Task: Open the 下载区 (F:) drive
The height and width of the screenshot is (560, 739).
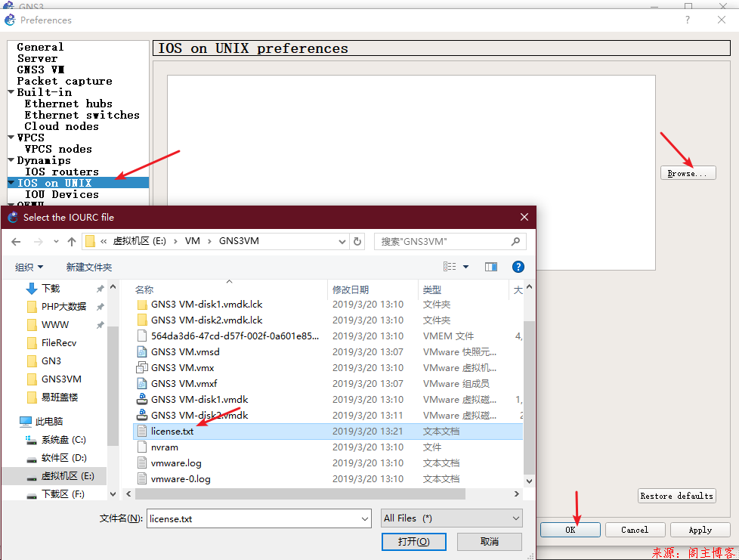Action: pyautogui.click(x=63, y=494)
